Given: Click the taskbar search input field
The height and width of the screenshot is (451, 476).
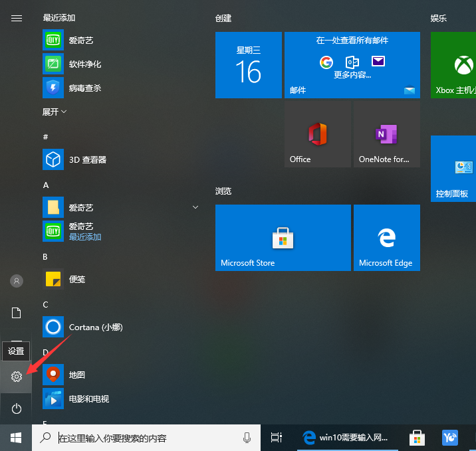Looking at the screenshot, I should [146, 438].
